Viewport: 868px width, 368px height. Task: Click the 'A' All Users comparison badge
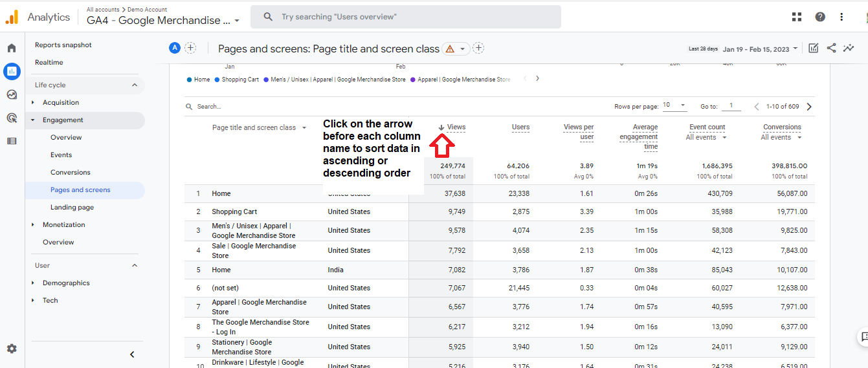(175, 48)
